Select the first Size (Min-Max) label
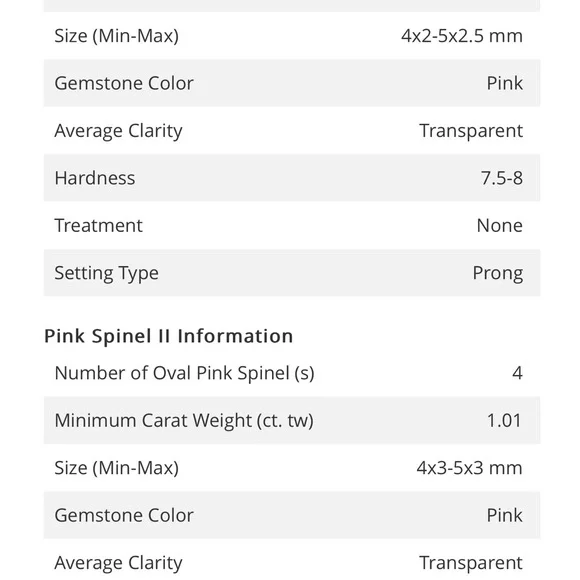This screenshot has height=580, width=580. 117,36
